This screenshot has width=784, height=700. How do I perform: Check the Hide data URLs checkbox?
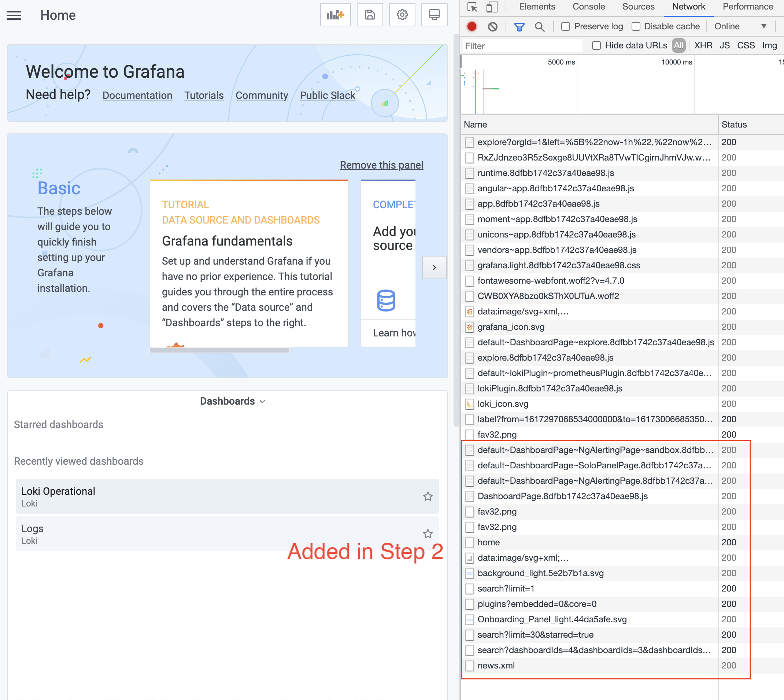click(596, 45)
